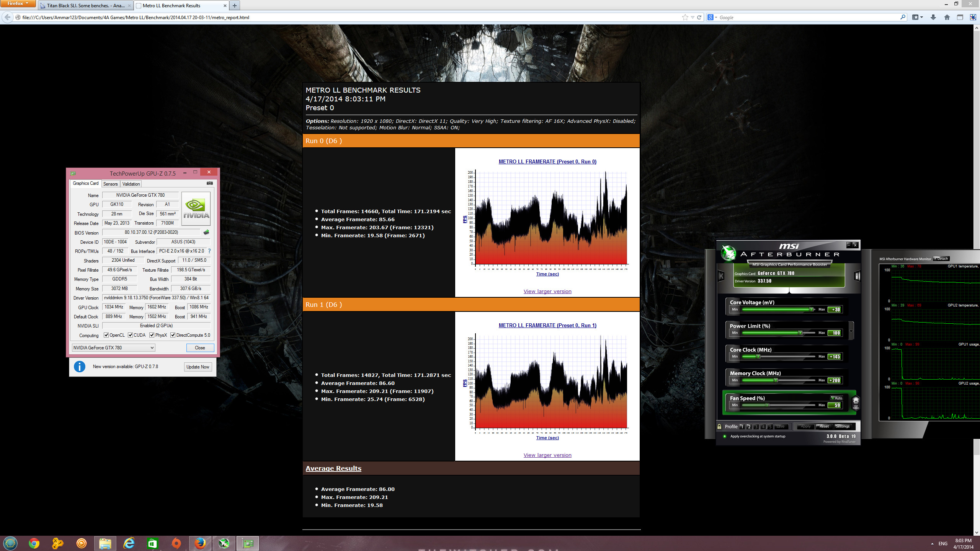Screen dimensions: 980x551
Task: Toggle the CUDA checkbox in GPU-Z
Action: tap(130, 335)
